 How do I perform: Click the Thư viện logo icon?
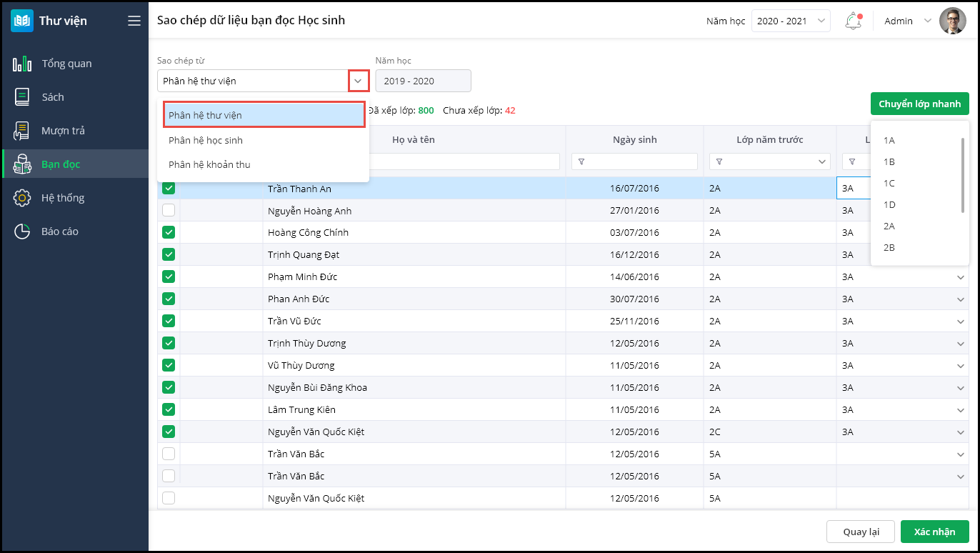coord(22,21)
